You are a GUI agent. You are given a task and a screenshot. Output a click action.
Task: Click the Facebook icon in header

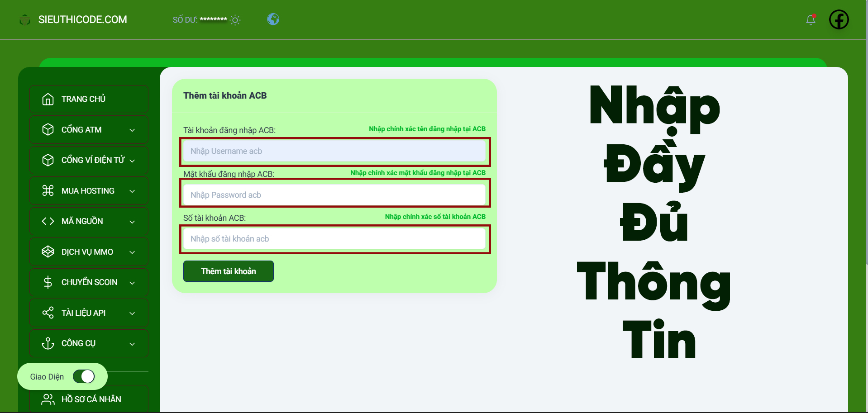tap(839, 19)
